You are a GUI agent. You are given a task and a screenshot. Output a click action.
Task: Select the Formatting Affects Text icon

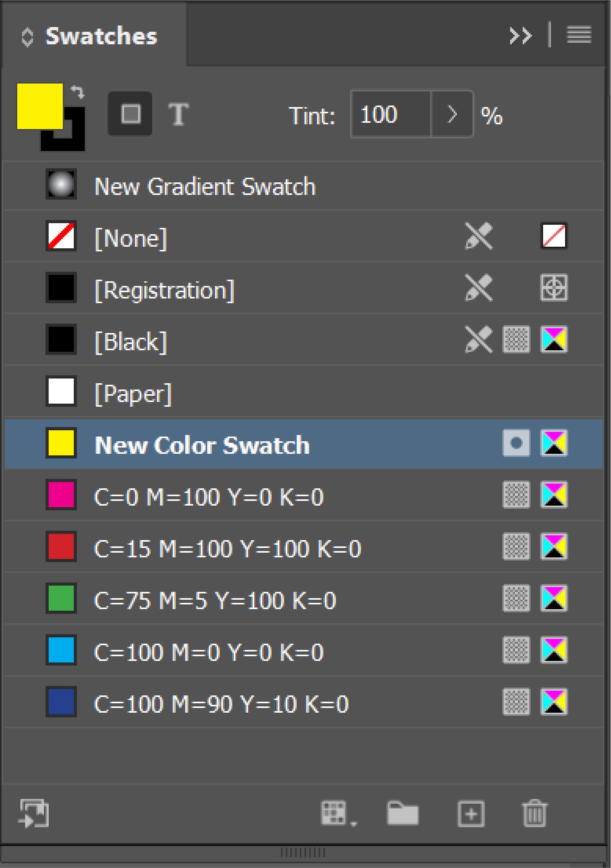(x=178, y=115)
